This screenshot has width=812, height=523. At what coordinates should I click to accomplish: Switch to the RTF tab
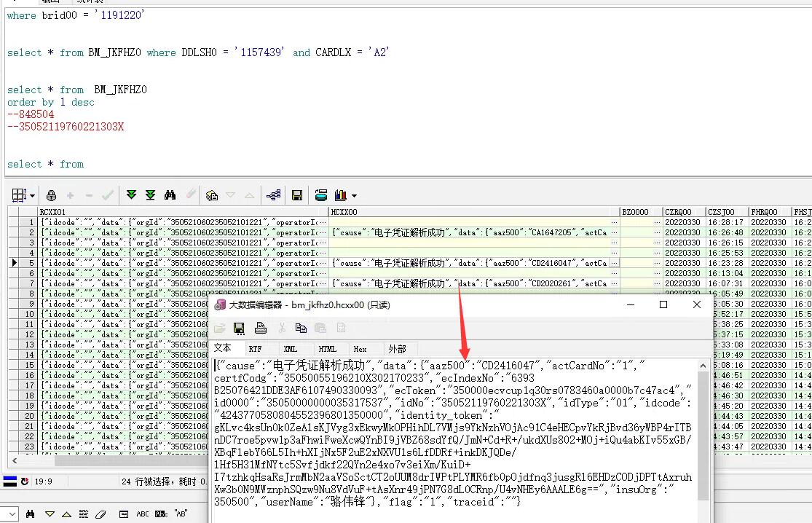tap(256, 349)
